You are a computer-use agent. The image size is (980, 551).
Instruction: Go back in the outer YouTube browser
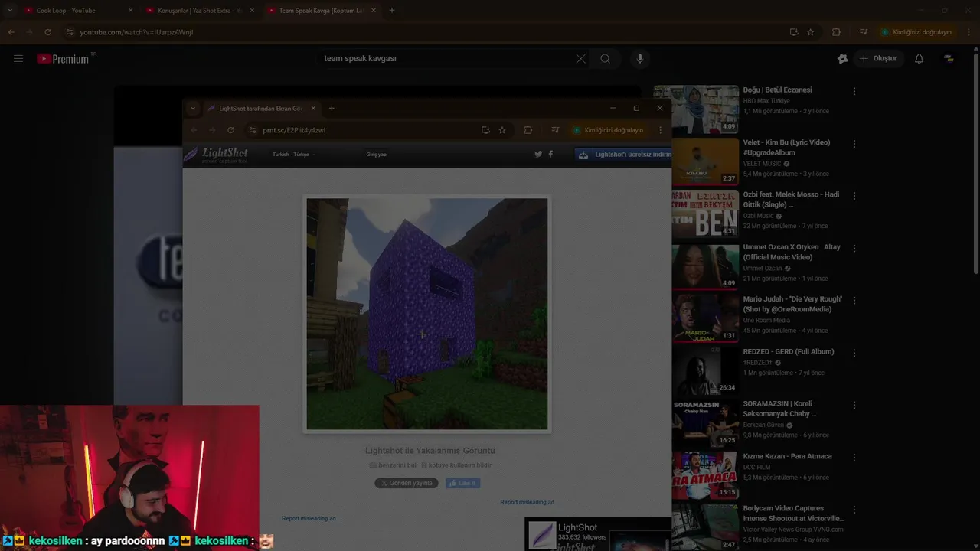[x=11, y=32]
